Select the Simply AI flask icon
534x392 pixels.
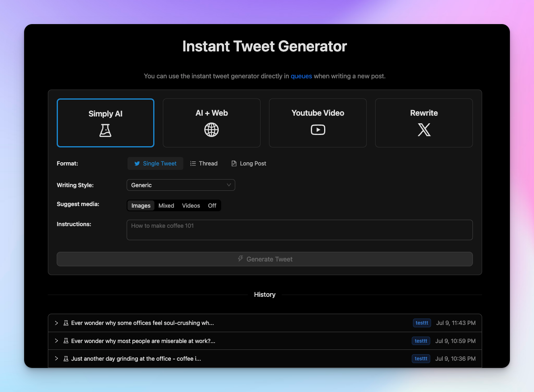105,130
